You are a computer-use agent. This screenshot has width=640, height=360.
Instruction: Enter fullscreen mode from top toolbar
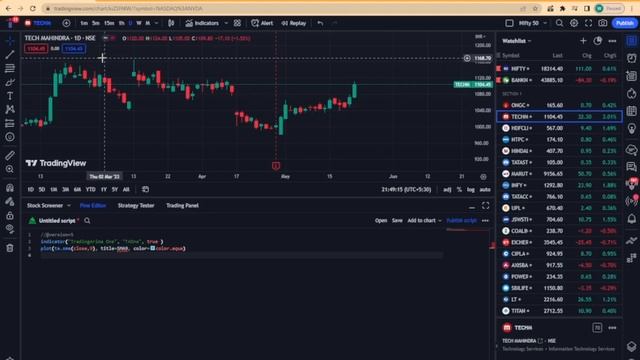coord(588,23)
